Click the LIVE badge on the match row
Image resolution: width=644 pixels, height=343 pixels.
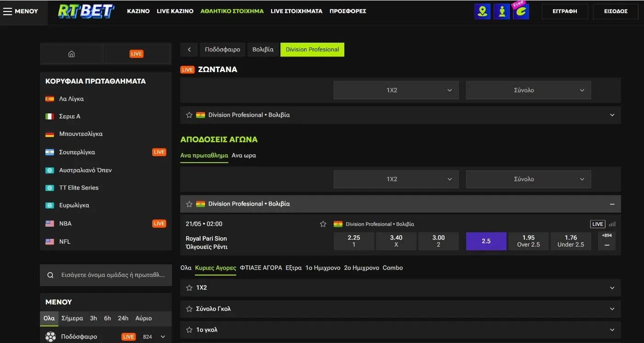[598, 224]
